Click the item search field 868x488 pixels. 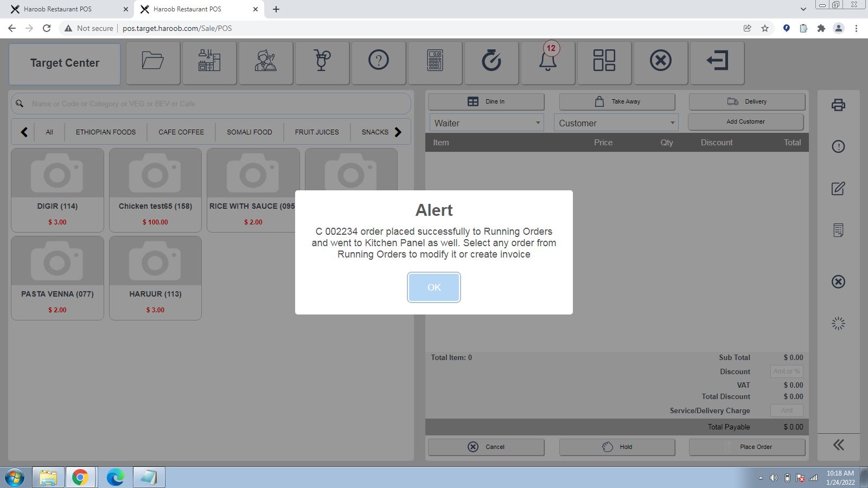[211, 104]
